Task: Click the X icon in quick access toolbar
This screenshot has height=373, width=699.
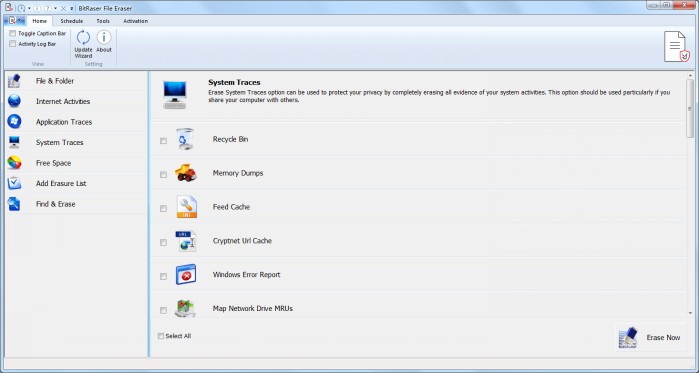Action: point(63,8)
